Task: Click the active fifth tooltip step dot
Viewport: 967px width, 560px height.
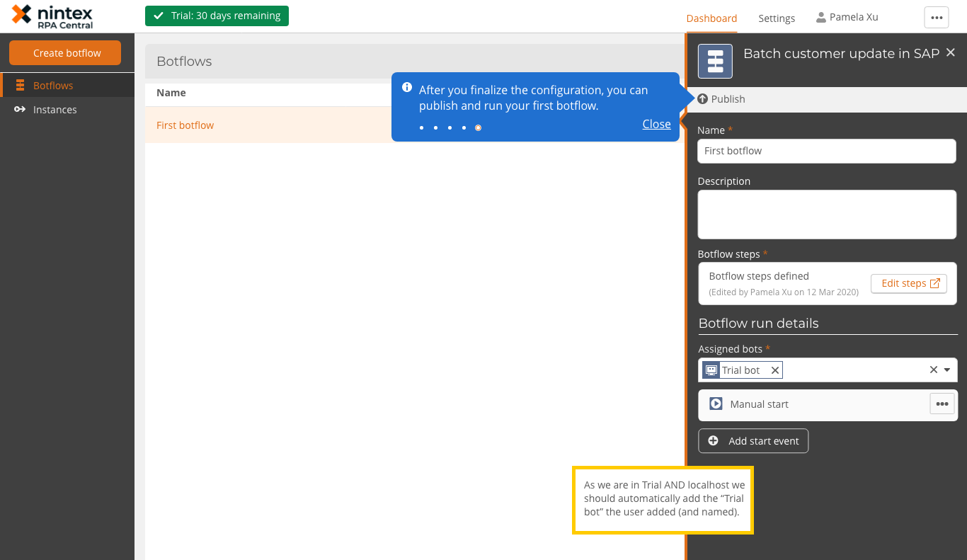Action: pyautogui.click(x=478, y=127)
